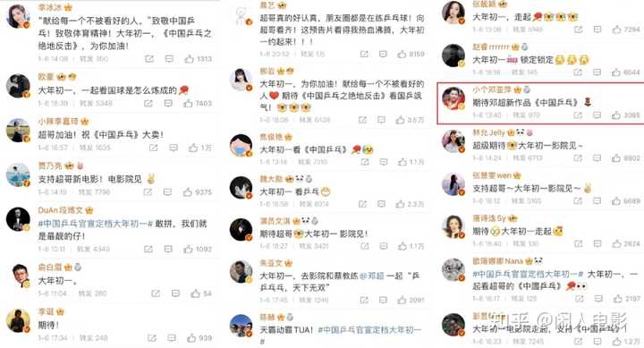
Task: Open the hashtag link in 陈赫's comment
Action: click(369, 329)
